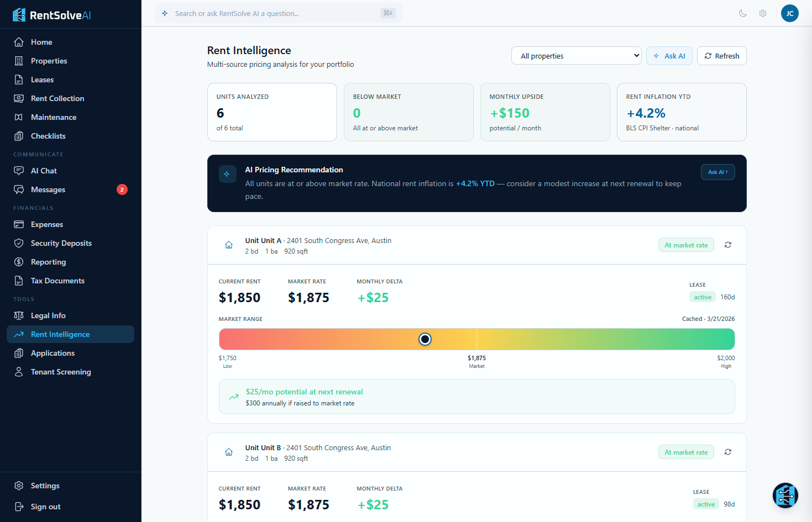The image size is (812, 522).
Task: Expand the TOOLS section heading
Action: [24, 299]
